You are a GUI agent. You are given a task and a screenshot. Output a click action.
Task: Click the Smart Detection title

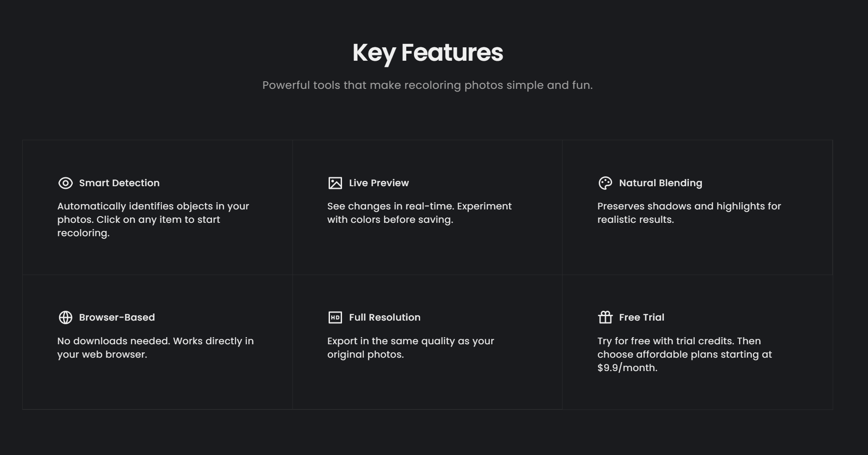click(119, 183)
